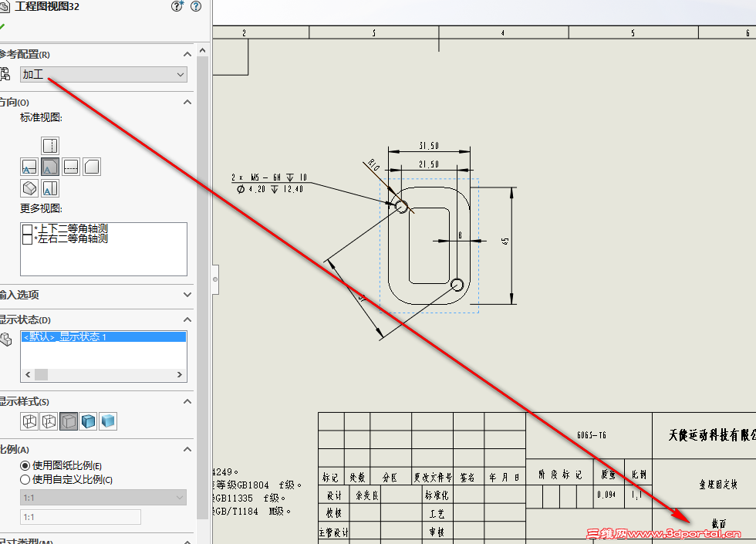Select the Bottom standard view icon

50,188
